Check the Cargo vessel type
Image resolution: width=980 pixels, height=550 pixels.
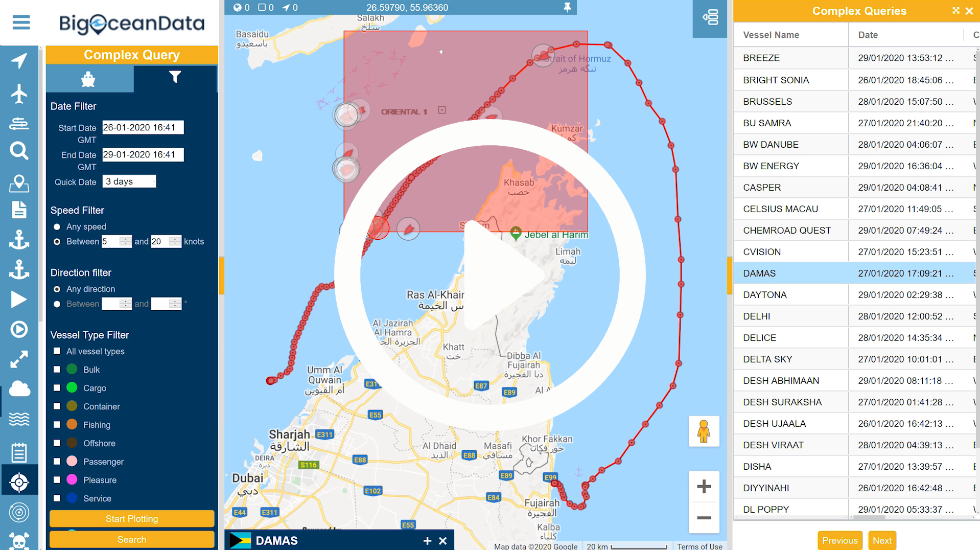(x=57, y=387)
